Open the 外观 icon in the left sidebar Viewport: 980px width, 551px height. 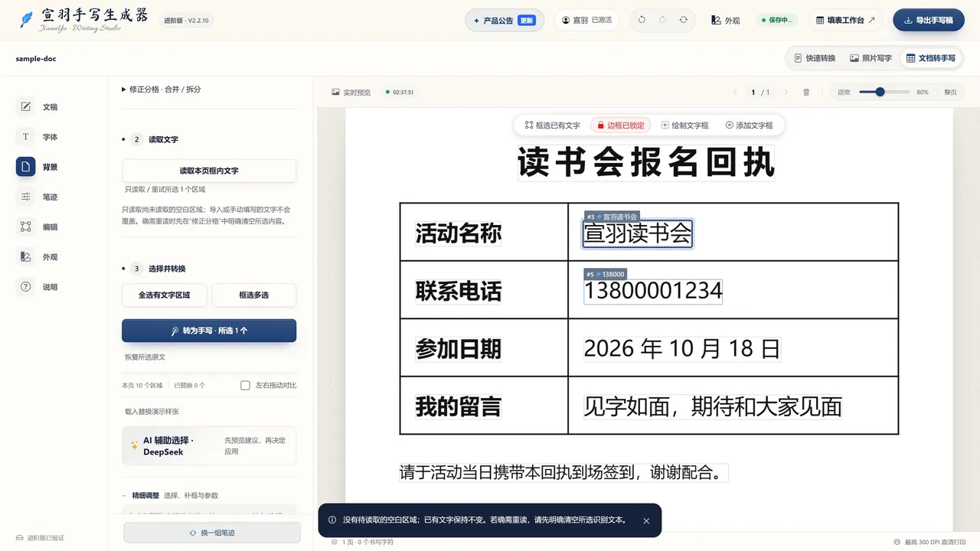[x=25, y=257]
